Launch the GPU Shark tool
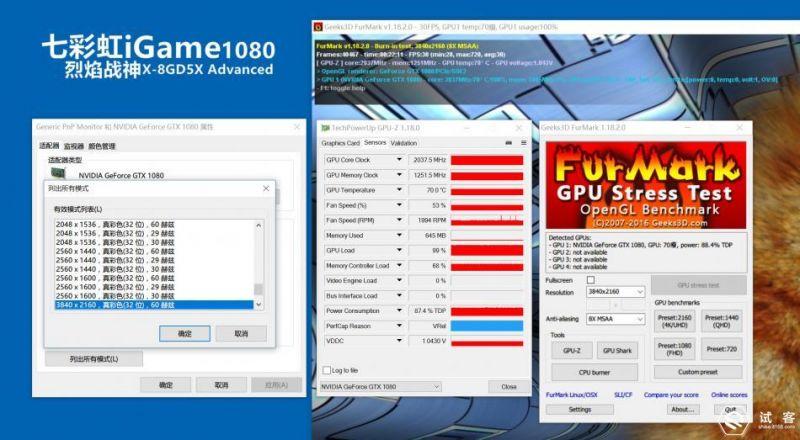 coord(617,351)
